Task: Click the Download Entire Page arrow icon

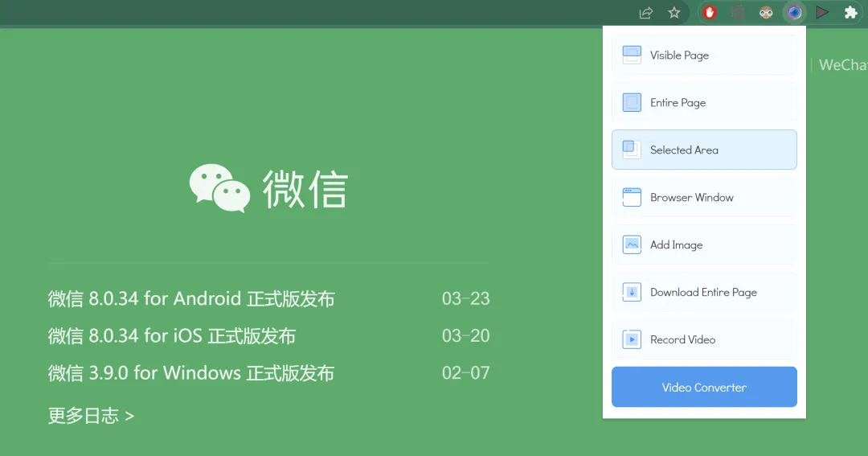Action: (x=632, y=292)
